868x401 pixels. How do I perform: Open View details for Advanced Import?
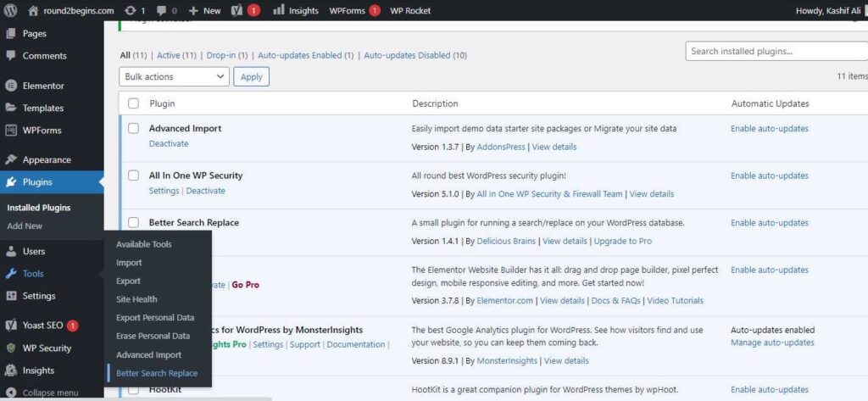(x=554, y=147)
